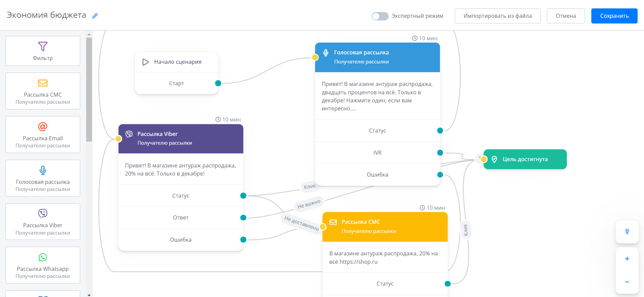Select the Email @ icon in sidebar

click(x=43, y=127)
